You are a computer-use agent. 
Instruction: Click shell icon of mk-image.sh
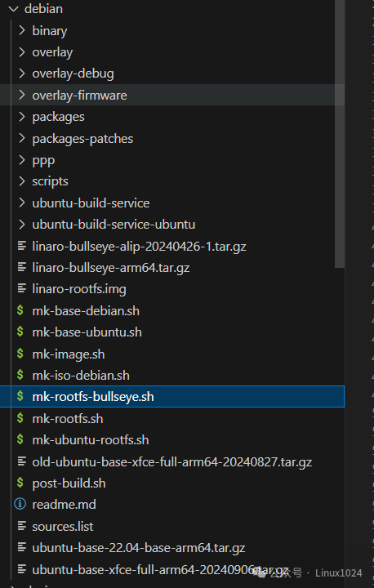click(x=20, y=354)
